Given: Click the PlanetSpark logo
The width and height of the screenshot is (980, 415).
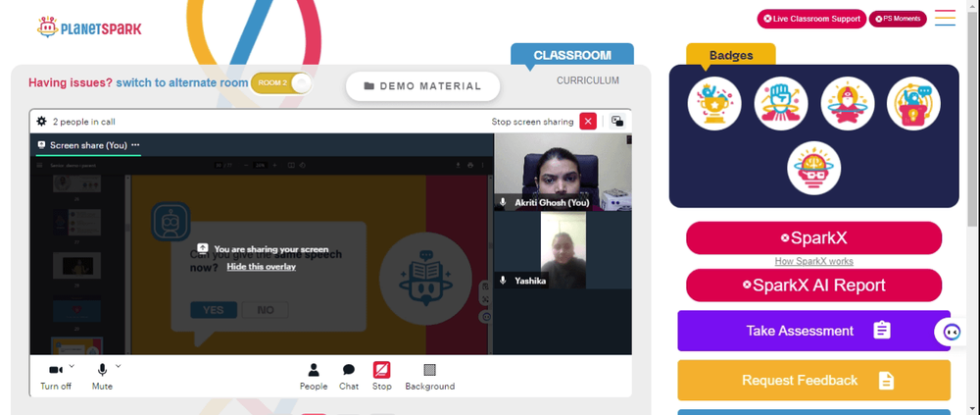Looking at the screenshot, I should (x=89, y=26).
